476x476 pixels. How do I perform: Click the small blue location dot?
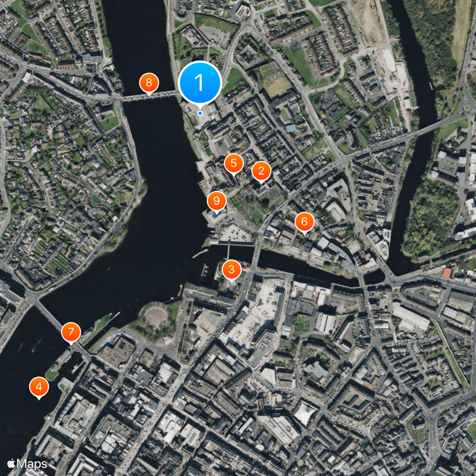click(200, 113)
